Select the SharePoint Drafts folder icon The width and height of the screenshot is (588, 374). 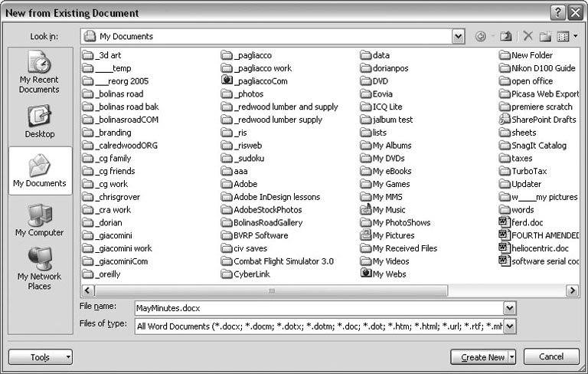tap(505, 119)
